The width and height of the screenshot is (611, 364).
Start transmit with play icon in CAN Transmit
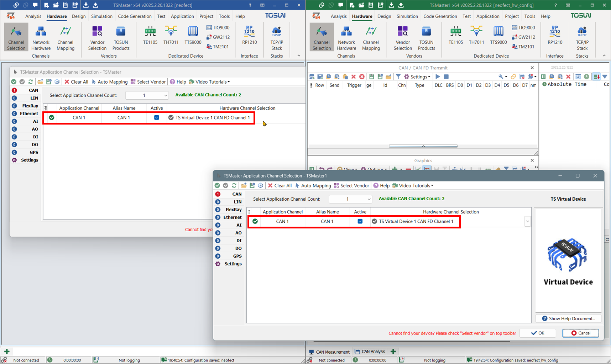click(x=438, y=77)
